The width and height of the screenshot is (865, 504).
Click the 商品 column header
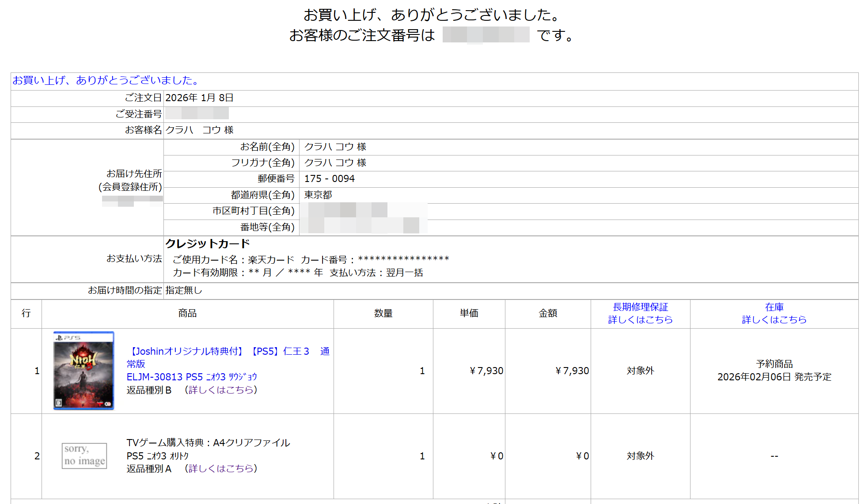coord(187,313)
